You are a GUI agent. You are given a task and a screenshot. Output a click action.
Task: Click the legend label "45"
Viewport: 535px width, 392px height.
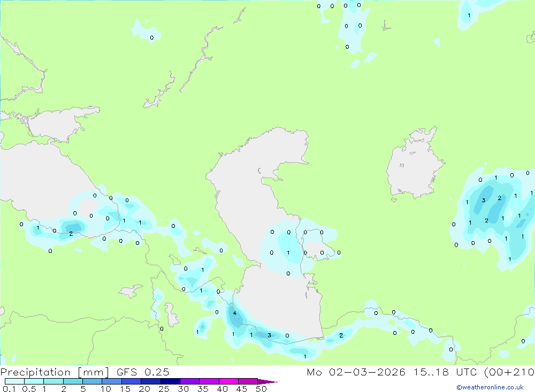point(242,389)
